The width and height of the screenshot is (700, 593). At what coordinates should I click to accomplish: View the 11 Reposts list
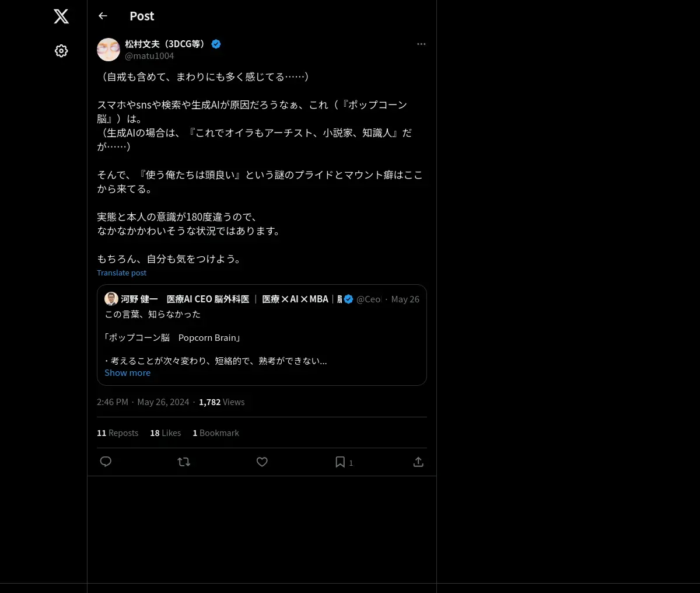[x=117, y=433]
